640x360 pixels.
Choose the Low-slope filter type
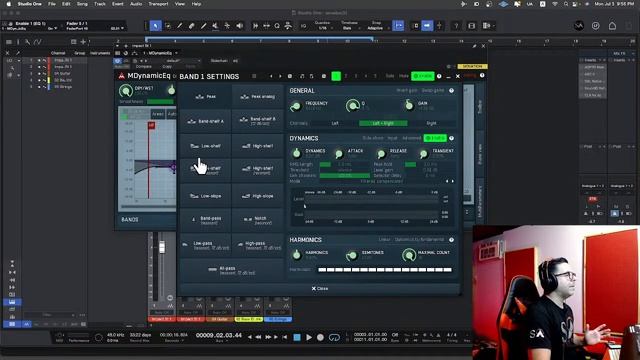(x=205, y=196)
